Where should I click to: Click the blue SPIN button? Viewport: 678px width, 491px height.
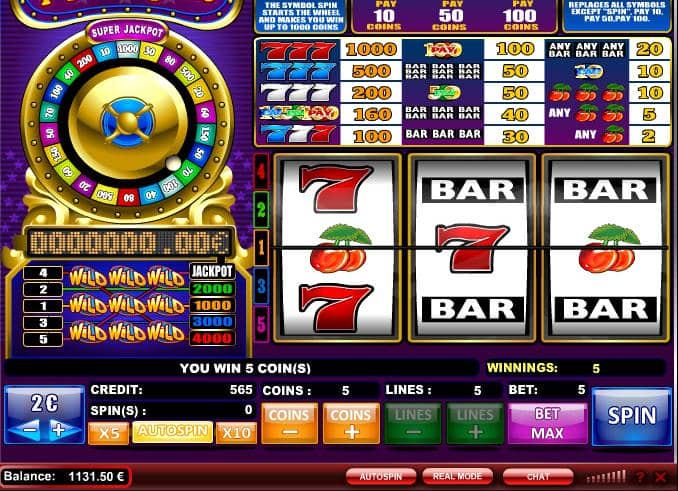pyautogui.click(x=631, y=417)
